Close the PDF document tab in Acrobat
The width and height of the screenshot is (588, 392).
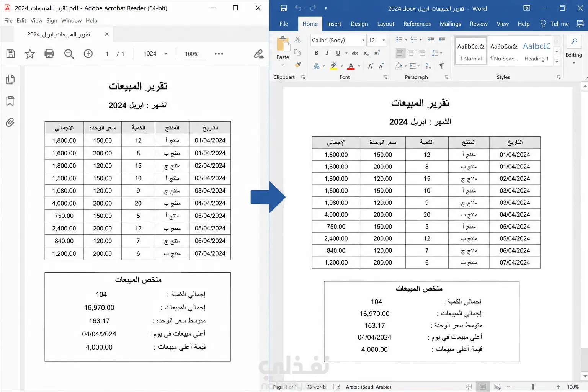click(107, 34)
